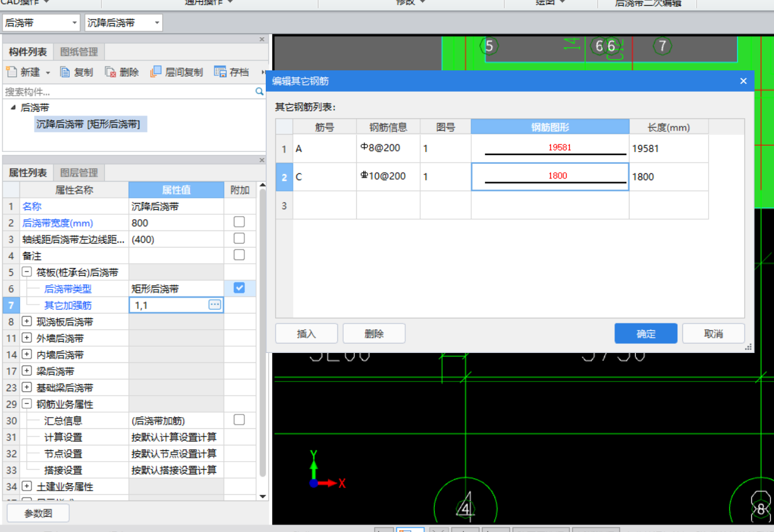Close the 构件列表 component list panel
The width and height of the screenshot is (774, 532).
click(262, 40)
